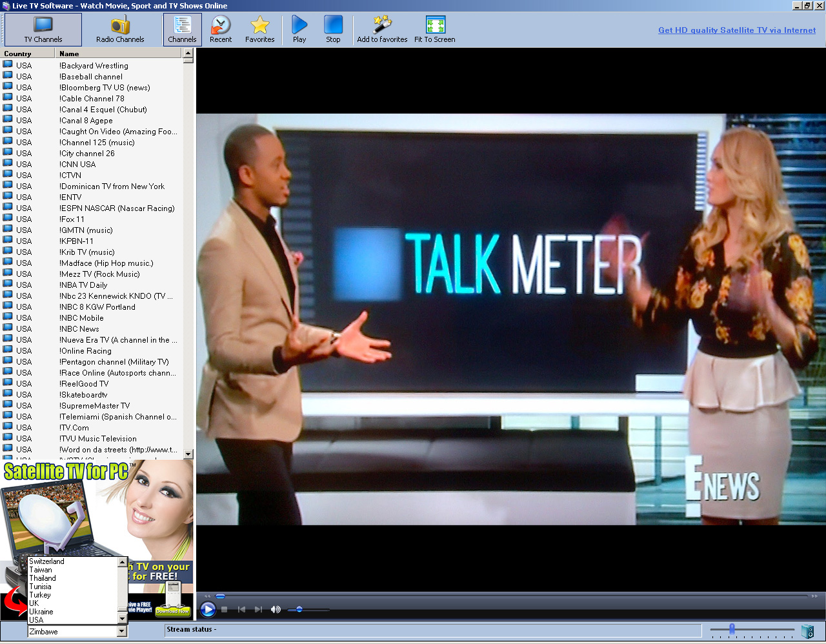Screen dimensions: 826x644
Task: Click the speaker icon in status bar
Action: click(x=807, y=631)
